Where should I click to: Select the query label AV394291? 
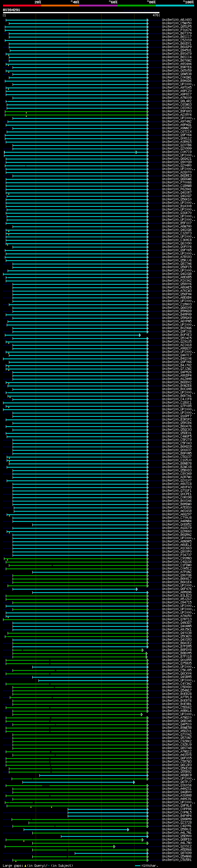click(x=11, y=10)
